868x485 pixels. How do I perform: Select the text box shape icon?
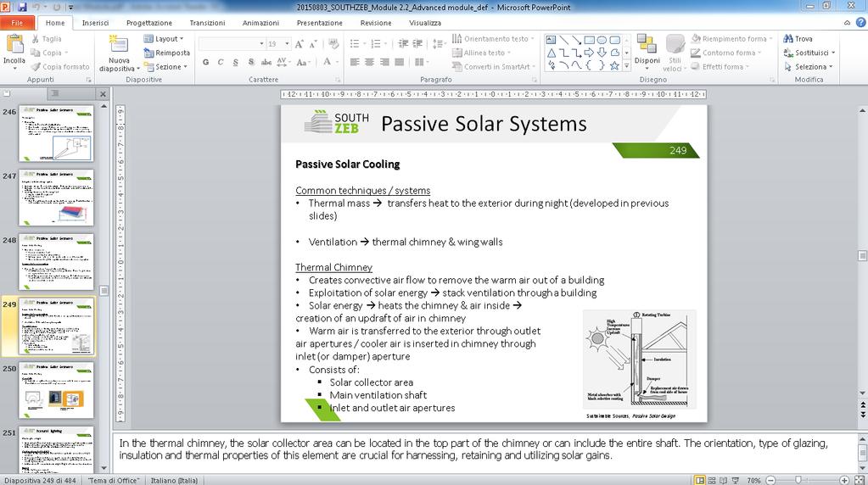551,40
